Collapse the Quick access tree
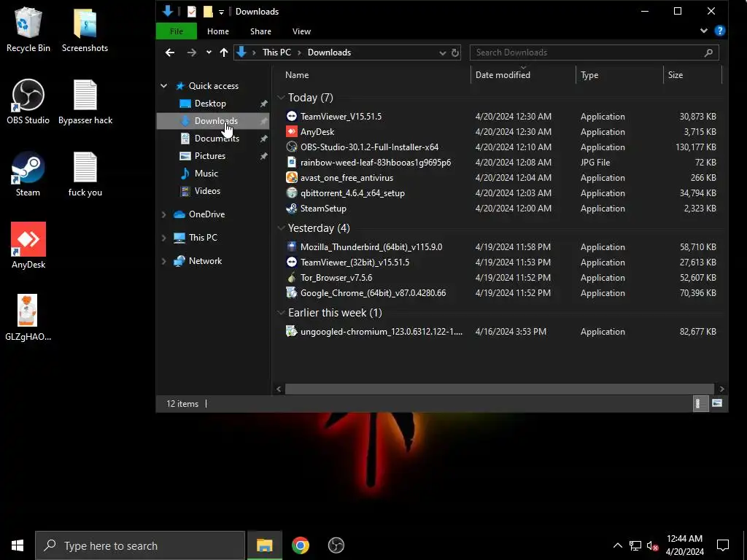This screenshot has width=747, height=560. 164,86
